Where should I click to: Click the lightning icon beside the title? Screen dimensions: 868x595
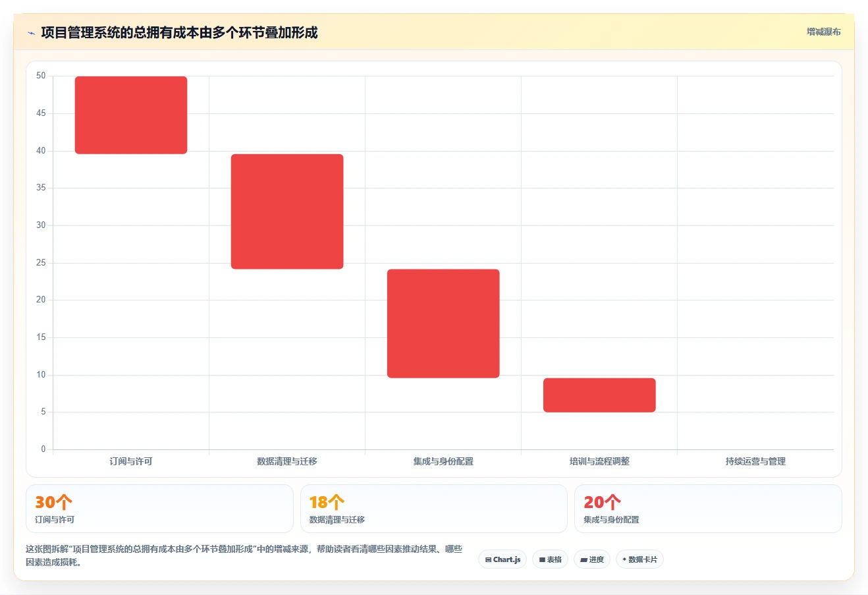point(31,33)
